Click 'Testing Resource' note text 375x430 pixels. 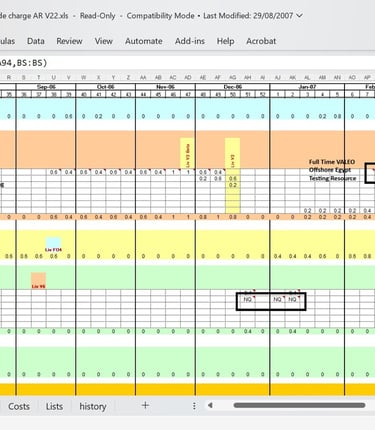(332, 178)
